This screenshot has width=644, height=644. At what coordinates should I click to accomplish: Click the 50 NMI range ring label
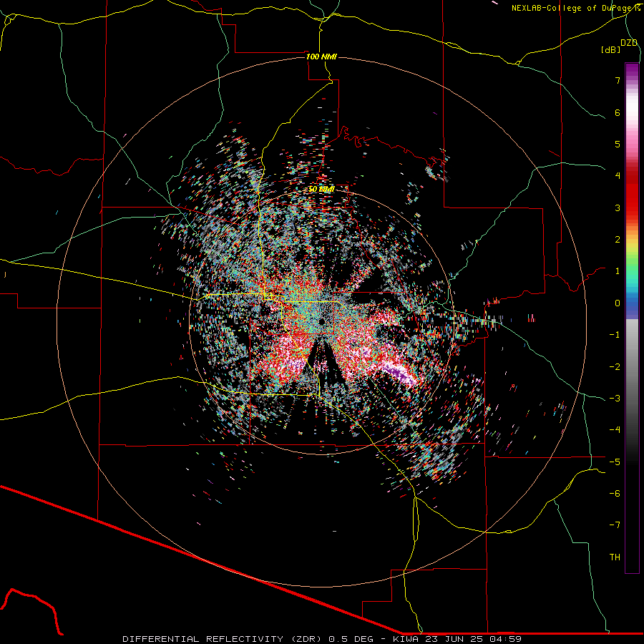321,189
